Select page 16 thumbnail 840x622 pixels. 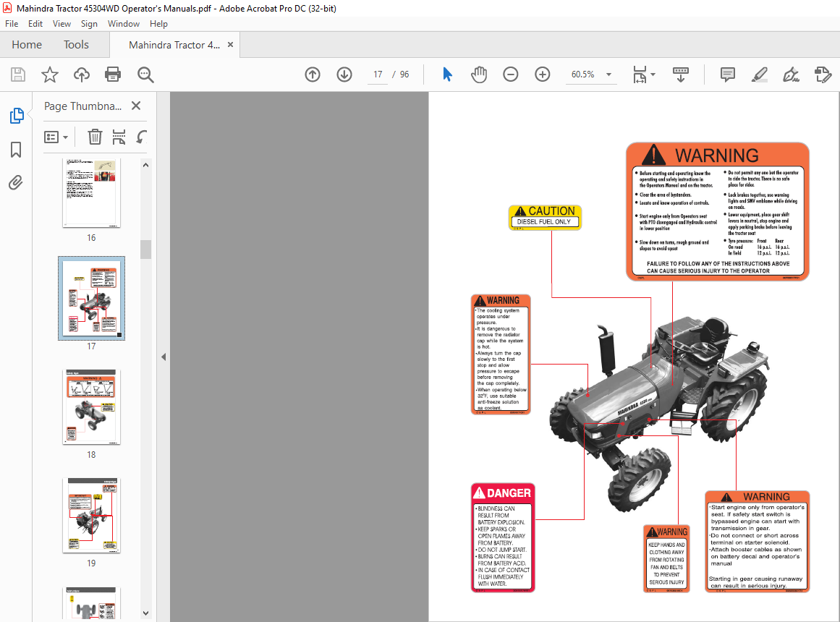[x=92, y=193]
